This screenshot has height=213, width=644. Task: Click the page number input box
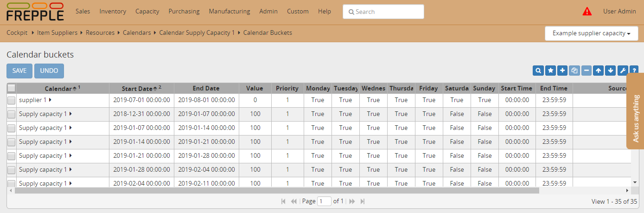pyautogui.click(x=324, y=201)
